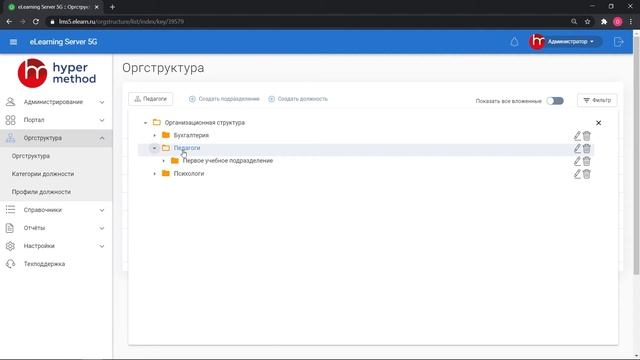
Task: Click the Педагоги breadcrumb button
Action: tap(151, 99)
